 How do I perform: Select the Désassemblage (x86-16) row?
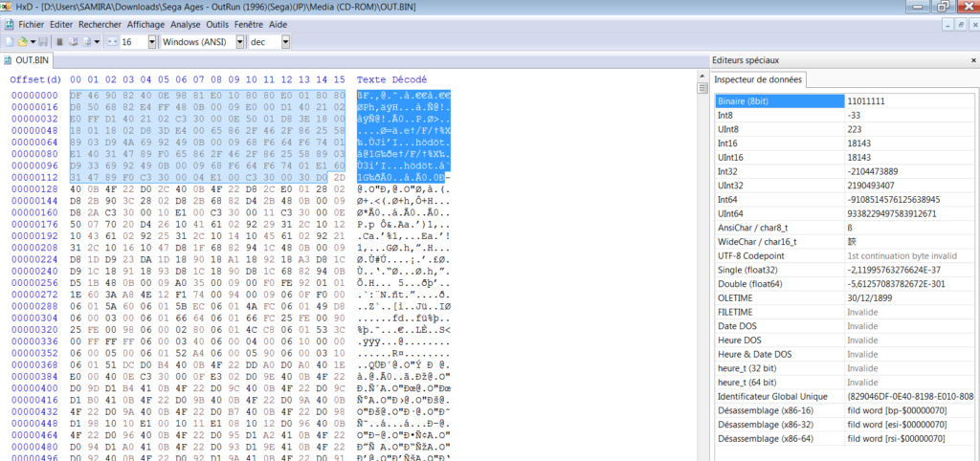(846, 410)
